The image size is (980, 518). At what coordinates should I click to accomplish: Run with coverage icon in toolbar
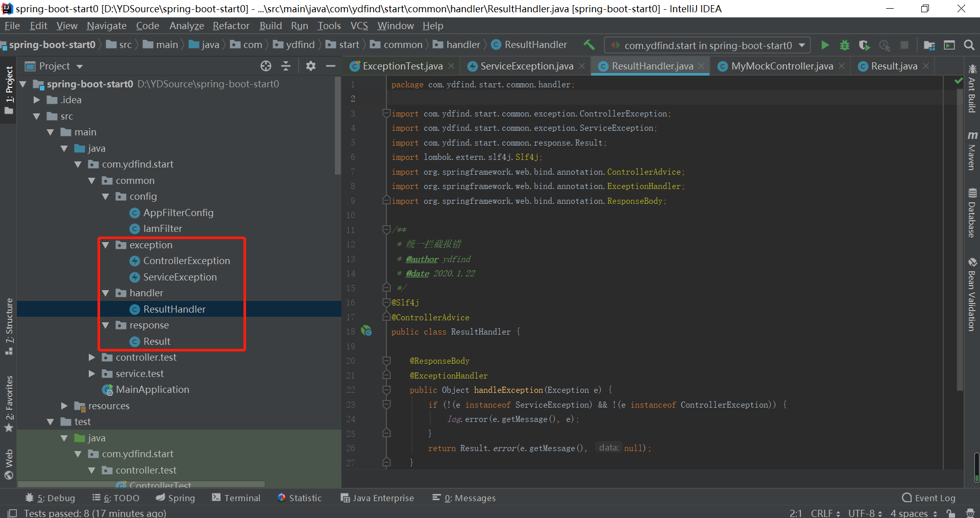(x=865, y=45)
